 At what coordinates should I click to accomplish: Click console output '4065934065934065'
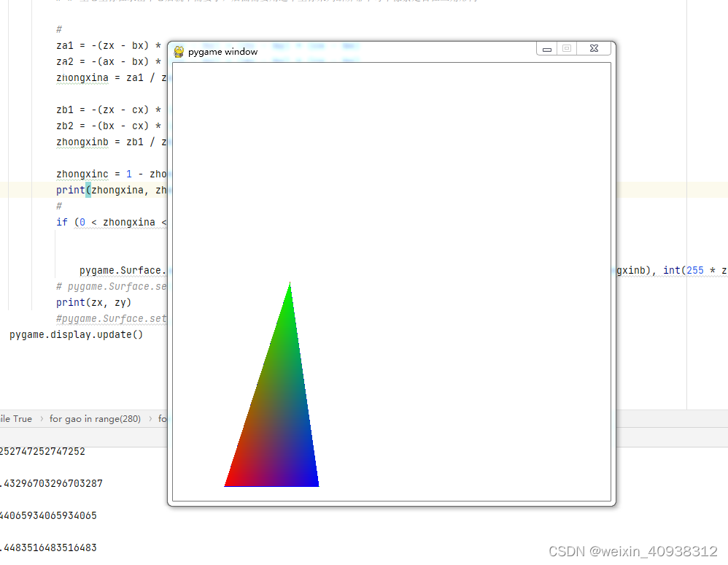(48, 515)
